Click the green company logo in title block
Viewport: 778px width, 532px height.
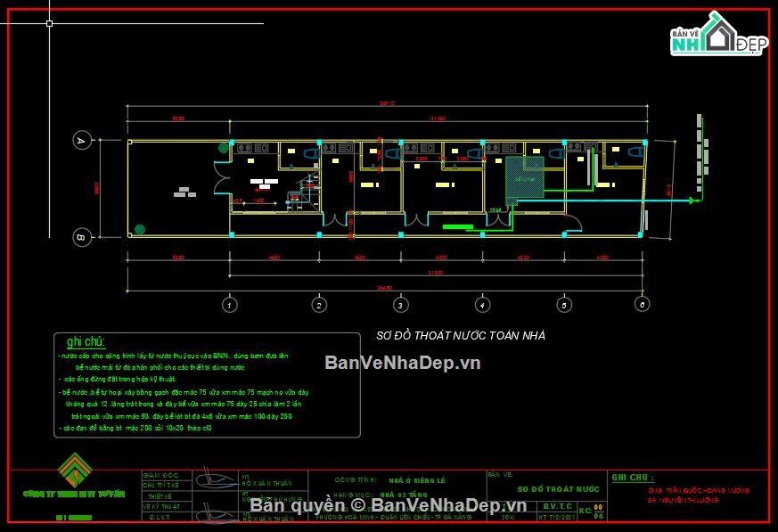tap(75, 470)
